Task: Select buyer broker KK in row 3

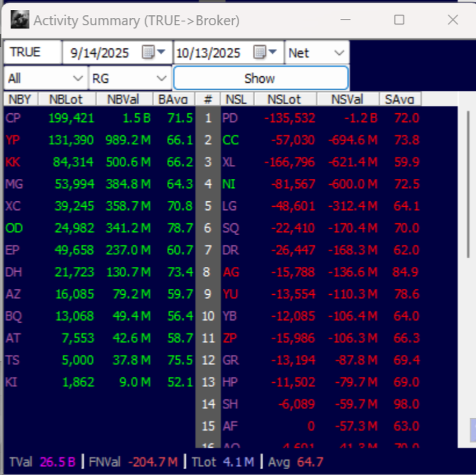Action: tap(13, 162)
